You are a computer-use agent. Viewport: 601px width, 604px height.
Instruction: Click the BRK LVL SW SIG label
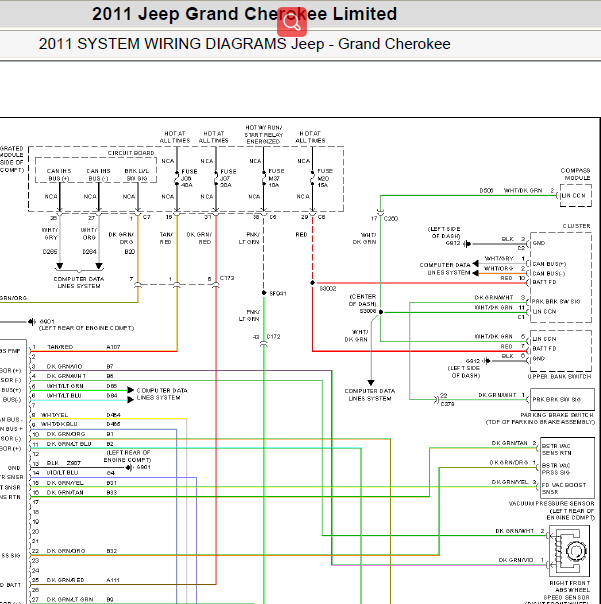pos(136,174)
